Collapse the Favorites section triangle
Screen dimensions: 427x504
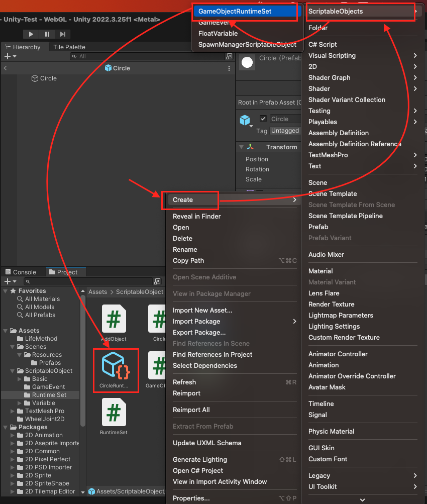point(6,290)
